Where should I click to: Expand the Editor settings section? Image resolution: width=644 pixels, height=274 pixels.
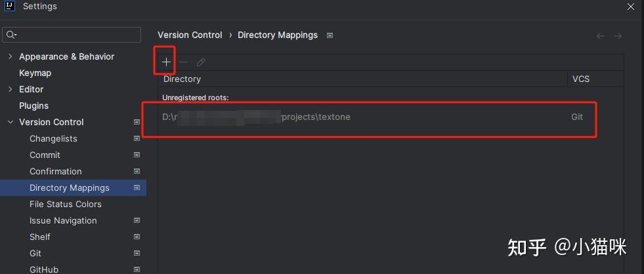10,89
